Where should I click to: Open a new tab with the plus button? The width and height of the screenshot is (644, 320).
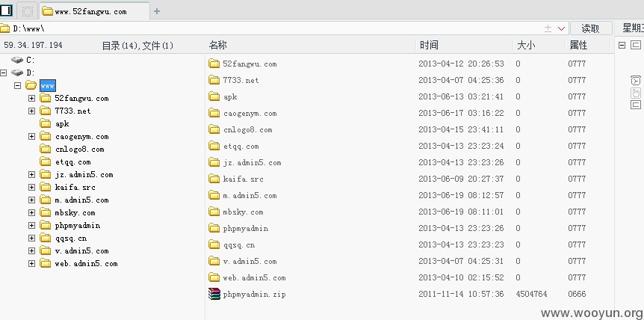point(156,11)
